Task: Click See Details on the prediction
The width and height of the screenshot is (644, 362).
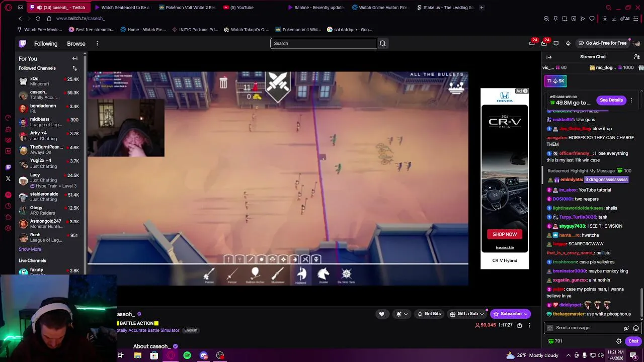Action: pos(611,100)
